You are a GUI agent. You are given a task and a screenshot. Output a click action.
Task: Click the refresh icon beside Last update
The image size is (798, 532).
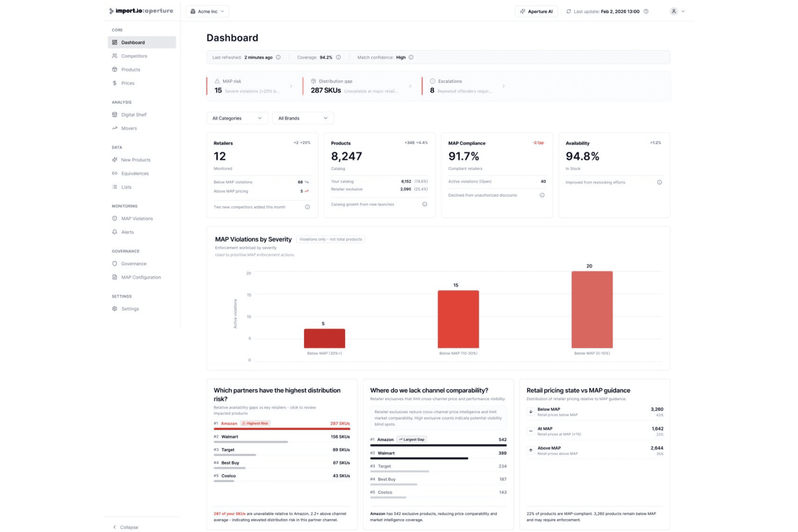[568, 11]
